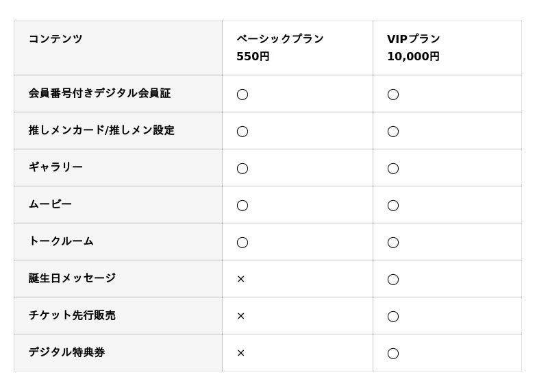Click the ギャラリー row label
Viewport: 548px width, 392px height.
coord(55,167)
